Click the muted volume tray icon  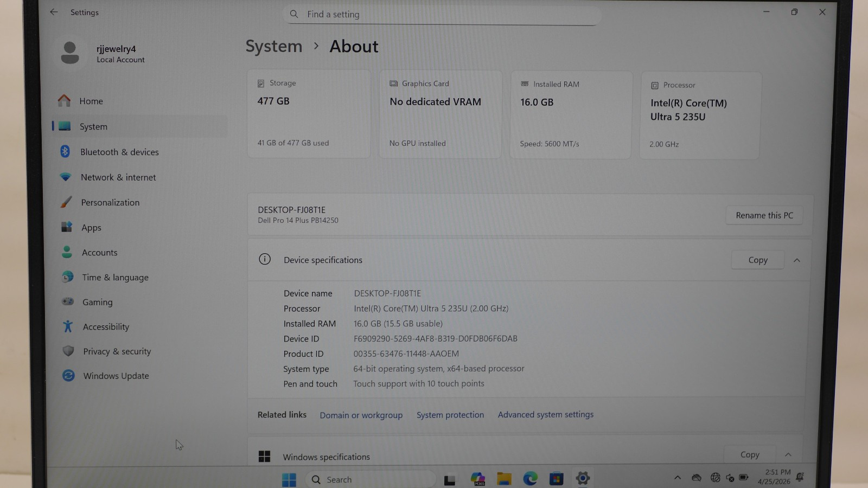730,478
